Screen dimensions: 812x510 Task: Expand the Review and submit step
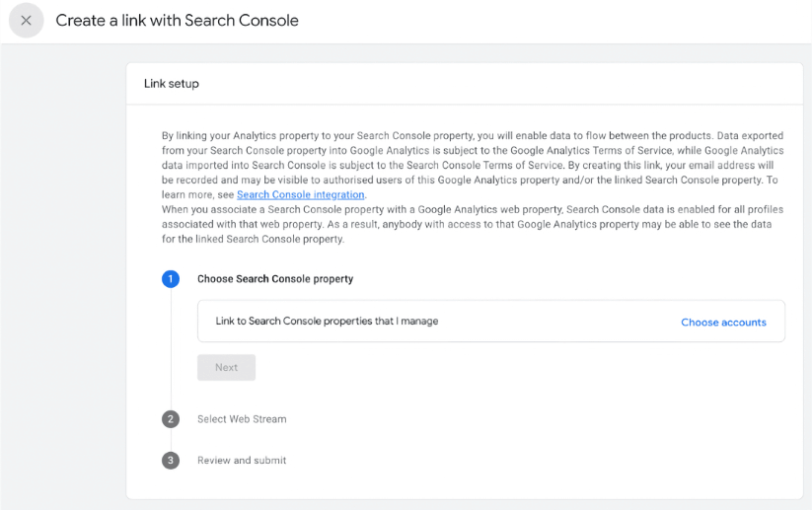click(242, 461)
